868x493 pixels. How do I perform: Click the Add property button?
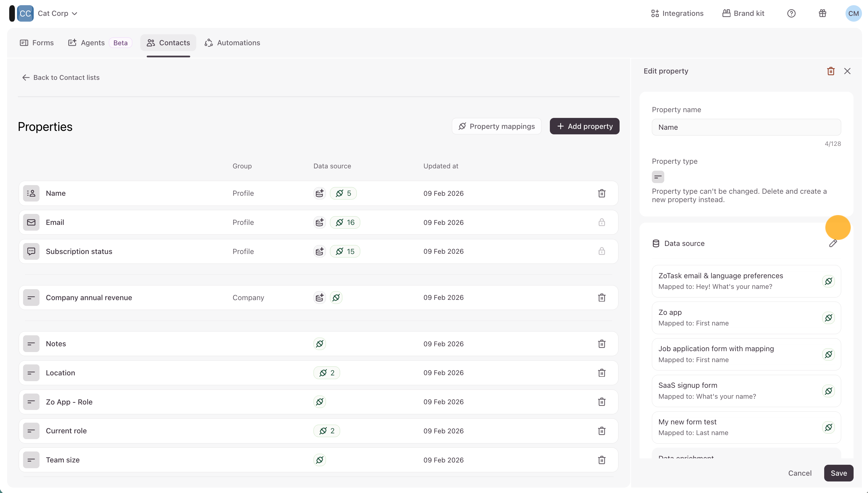pyautogui.click(x=584, y=126)
